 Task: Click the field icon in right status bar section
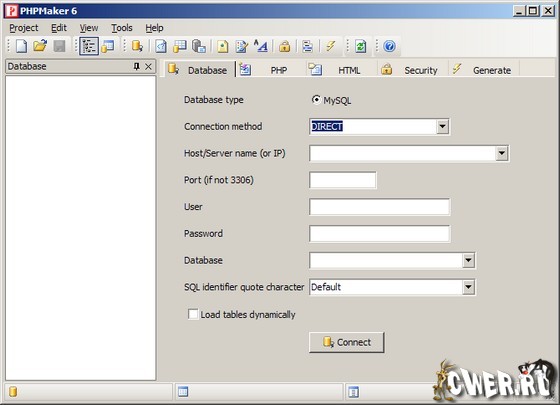[354, 392]
